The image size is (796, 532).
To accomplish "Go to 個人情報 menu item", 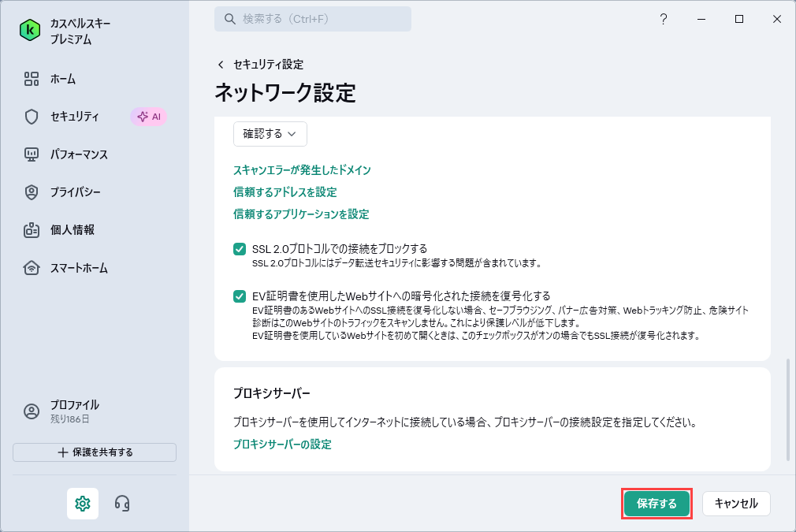I will click(x=73, y=230).
